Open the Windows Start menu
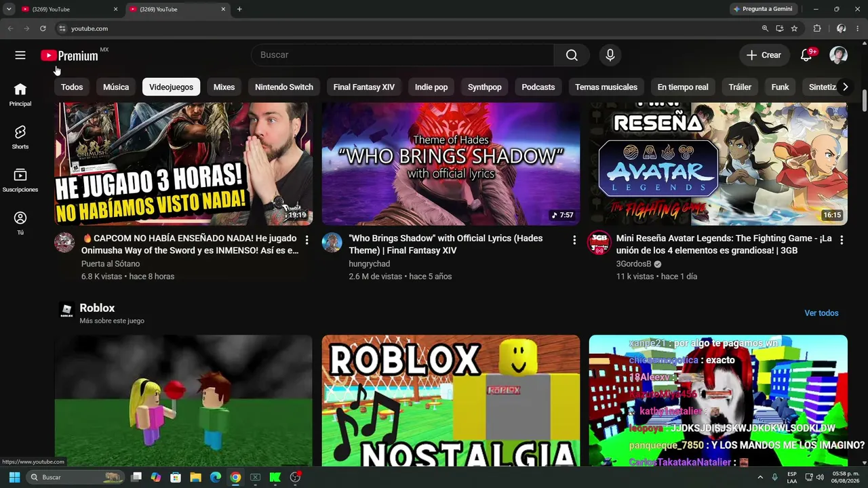 14,477
